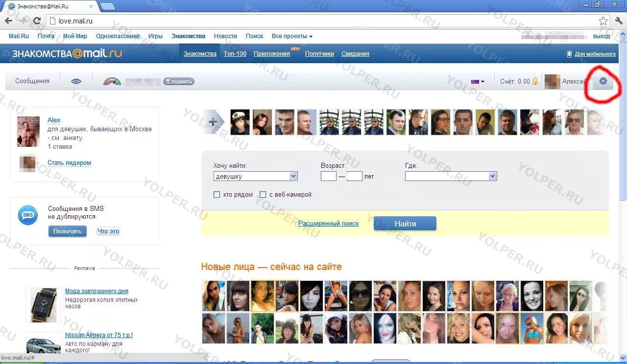Go to Почта in top menu
The width and height of the screenshot is (627, 364).
46,36
